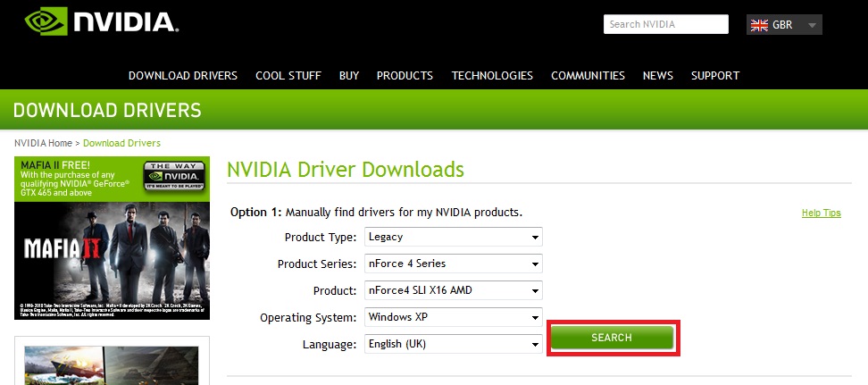868x385 pixels.
Task: Open the Cool Stuff menu
Action: 288,75
